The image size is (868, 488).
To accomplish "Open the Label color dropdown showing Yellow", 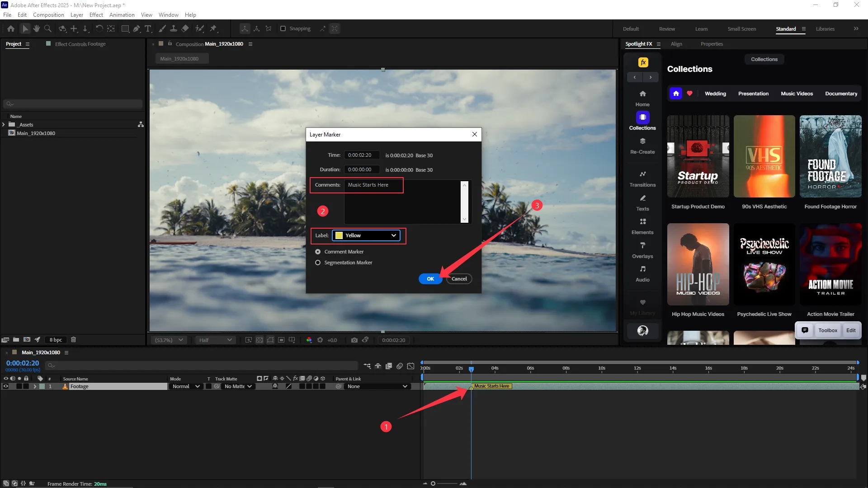I will coord(366,235).
